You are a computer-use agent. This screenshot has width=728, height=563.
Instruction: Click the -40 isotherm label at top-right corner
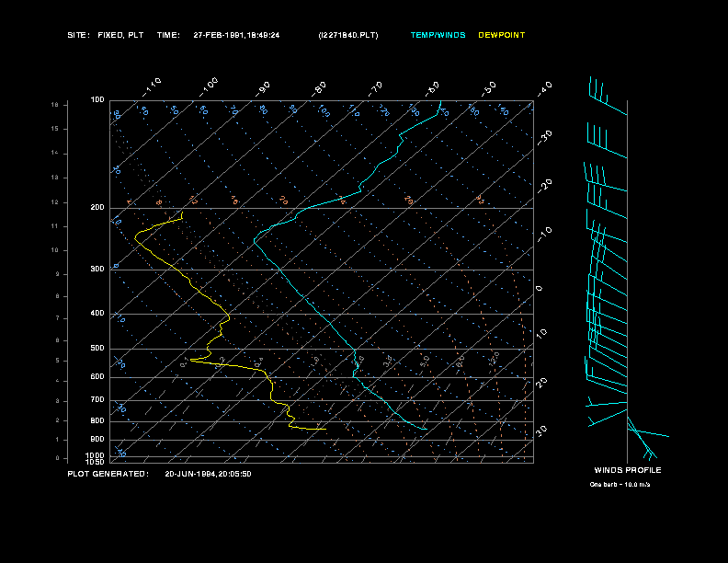544,89
